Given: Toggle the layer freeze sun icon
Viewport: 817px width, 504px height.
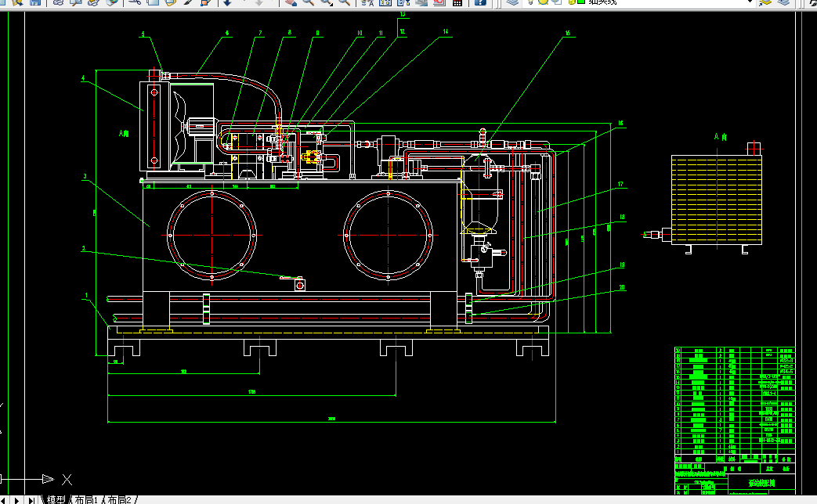Looking at the screenshot, I should point(544,2).
